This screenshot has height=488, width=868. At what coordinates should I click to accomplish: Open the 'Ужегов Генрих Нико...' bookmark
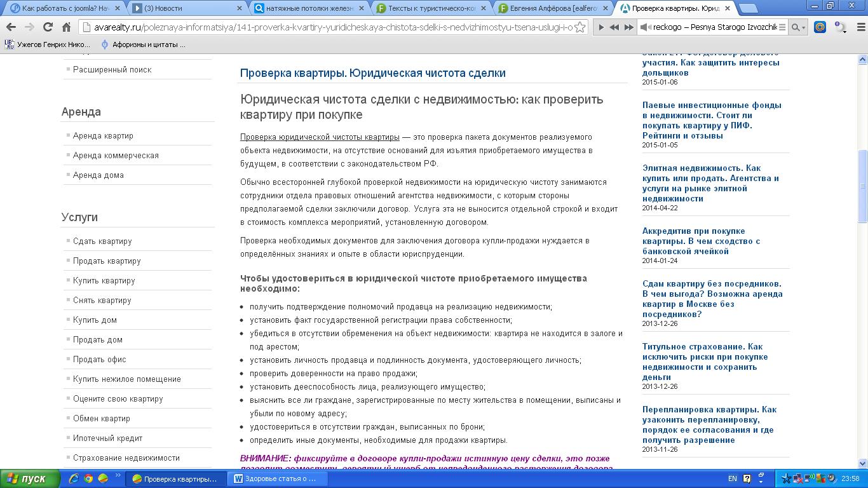pos(48,44)
